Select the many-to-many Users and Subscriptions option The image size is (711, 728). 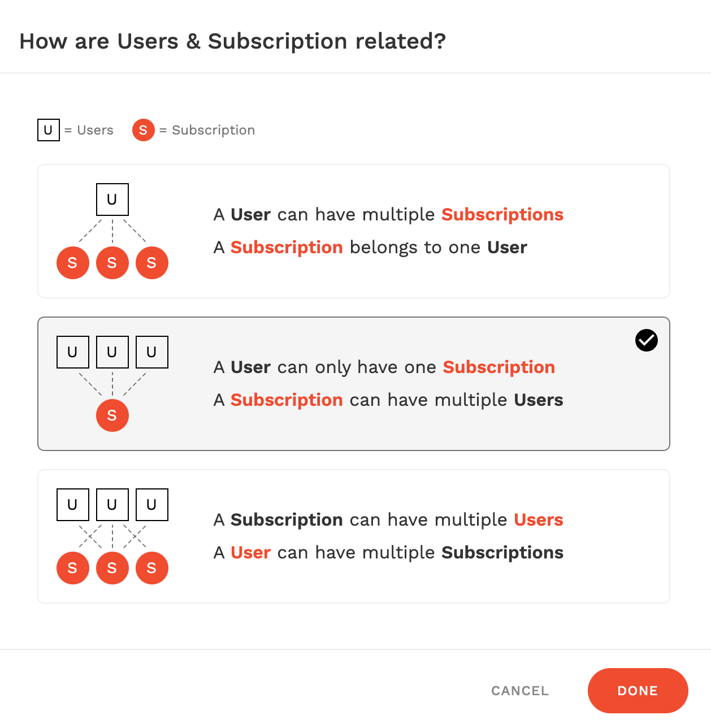point(354,536)
